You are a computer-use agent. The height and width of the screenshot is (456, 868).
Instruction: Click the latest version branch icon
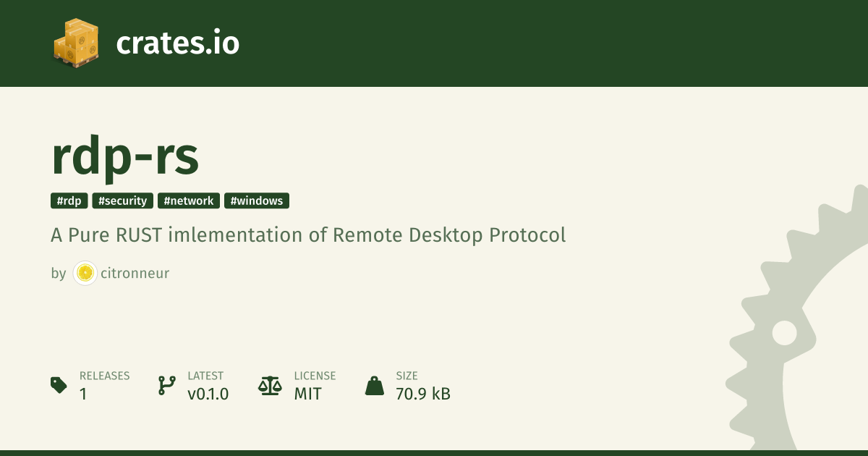(x=166, y=385)
